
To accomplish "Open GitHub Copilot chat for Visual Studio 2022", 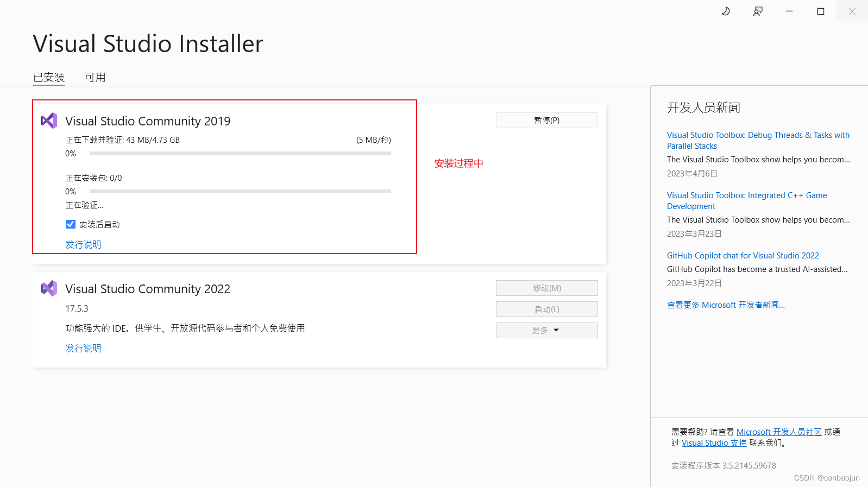I will click(743, 255).
